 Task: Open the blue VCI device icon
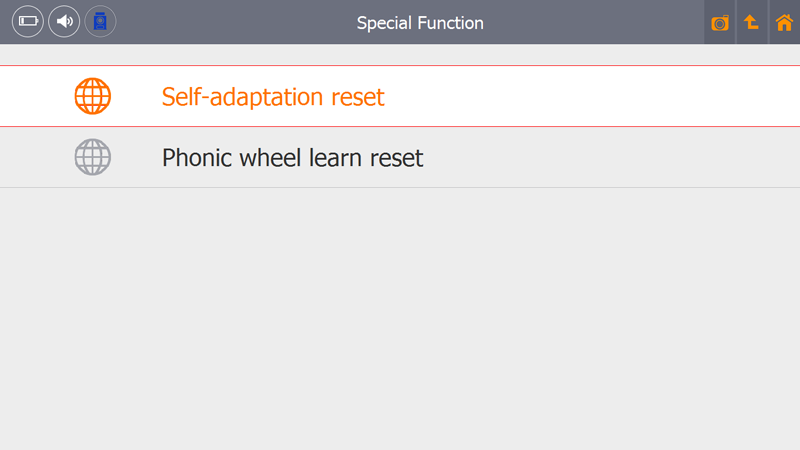100,21
